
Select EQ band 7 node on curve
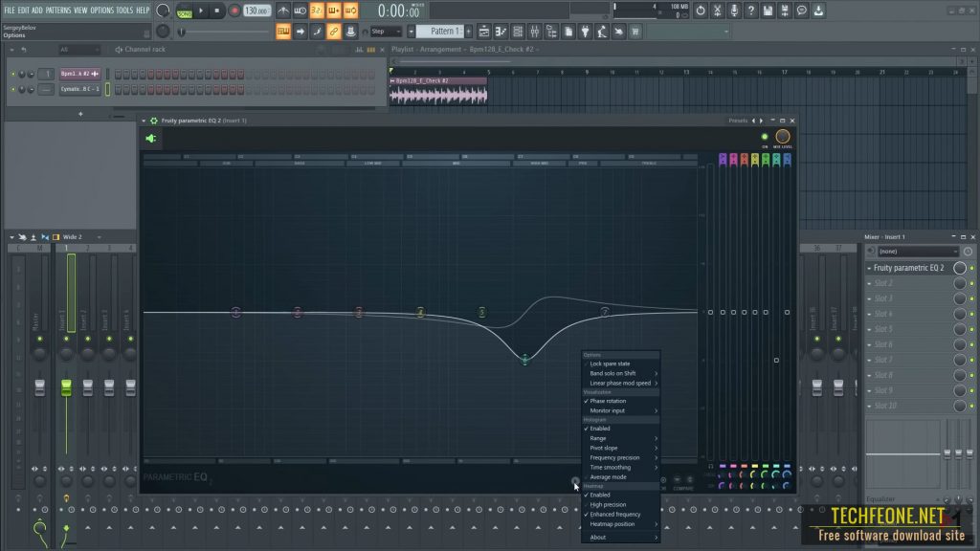(x=605, y=311)
